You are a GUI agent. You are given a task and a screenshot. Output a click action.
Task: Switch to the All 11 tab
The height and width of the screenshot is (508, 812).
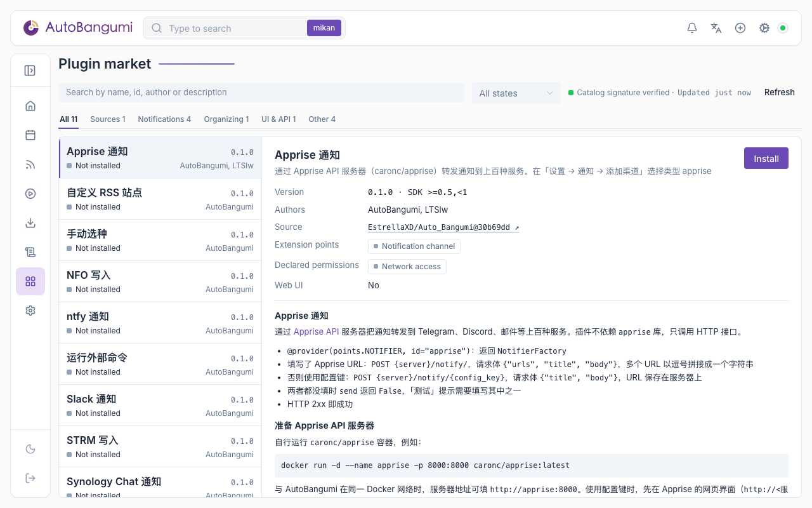pyautogui.click(x=69, y=119)
